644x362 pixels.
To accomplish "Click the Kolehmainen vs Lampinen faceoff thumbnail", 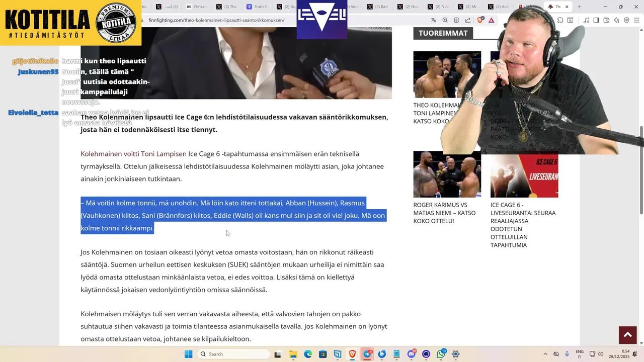I will (x=447, y=74).
